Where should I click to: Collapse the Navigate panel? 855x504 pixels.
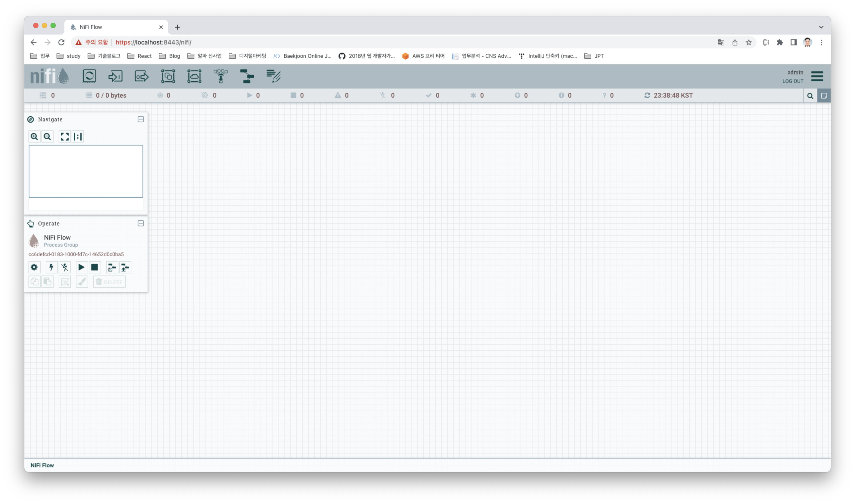141,119
